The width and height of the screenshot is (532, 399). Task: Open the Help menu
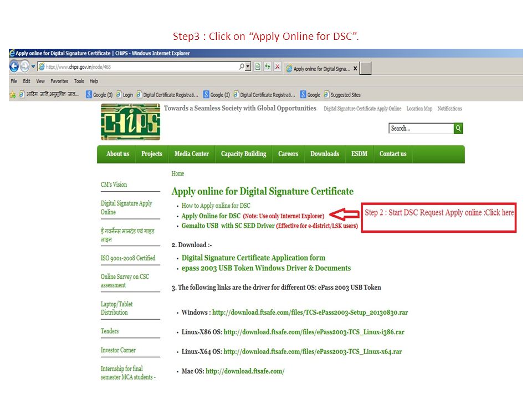pyautogui.click(x=94, y=81)
